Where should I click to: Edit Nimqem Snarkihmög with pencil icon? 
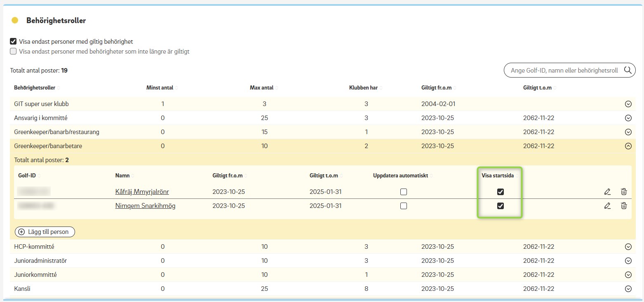(607, 206)
